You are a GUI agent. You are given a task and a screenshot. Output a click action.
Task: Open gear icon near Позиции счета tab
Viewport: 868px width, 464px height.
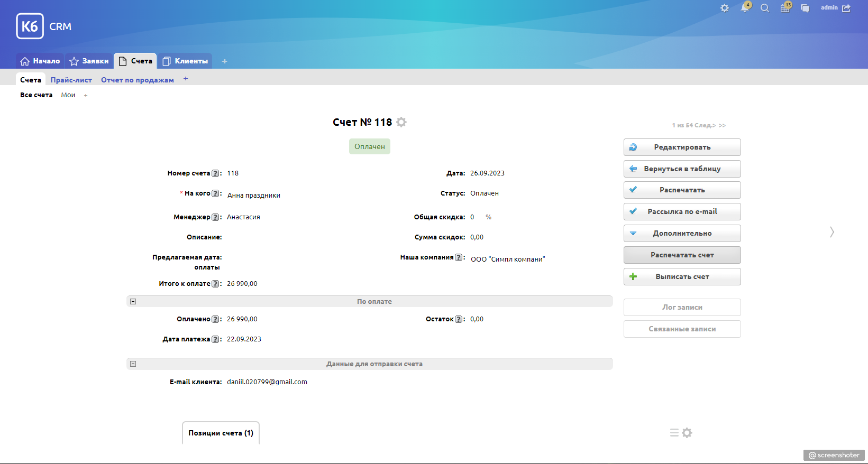(687, 433)
